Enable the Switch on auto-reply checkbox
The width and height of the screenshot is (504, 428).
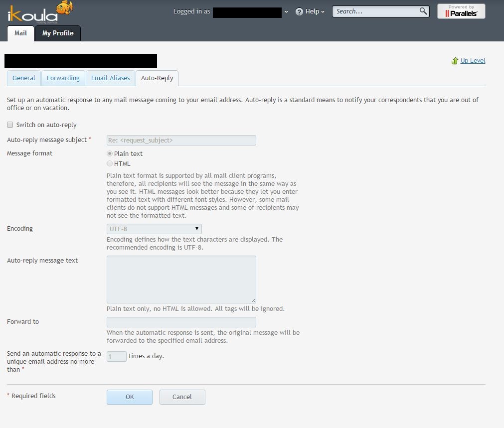tap(10, 125)
